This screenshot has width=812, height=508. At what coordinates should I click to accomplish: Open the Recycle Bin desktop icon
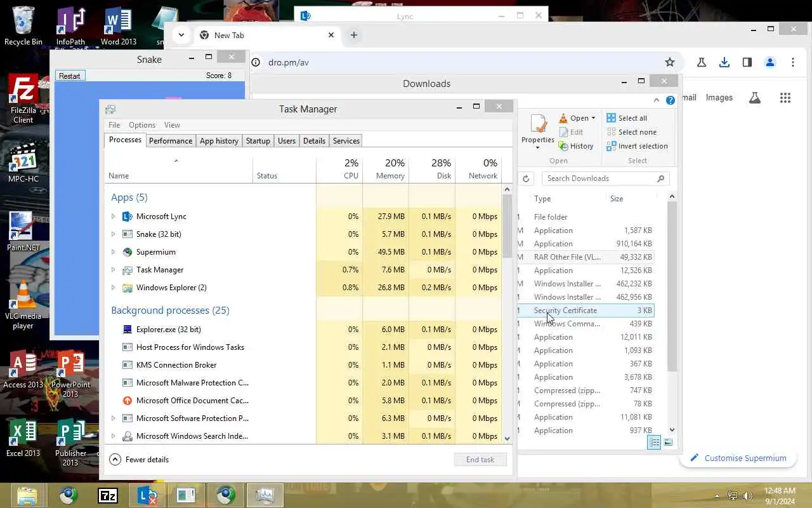23,25
